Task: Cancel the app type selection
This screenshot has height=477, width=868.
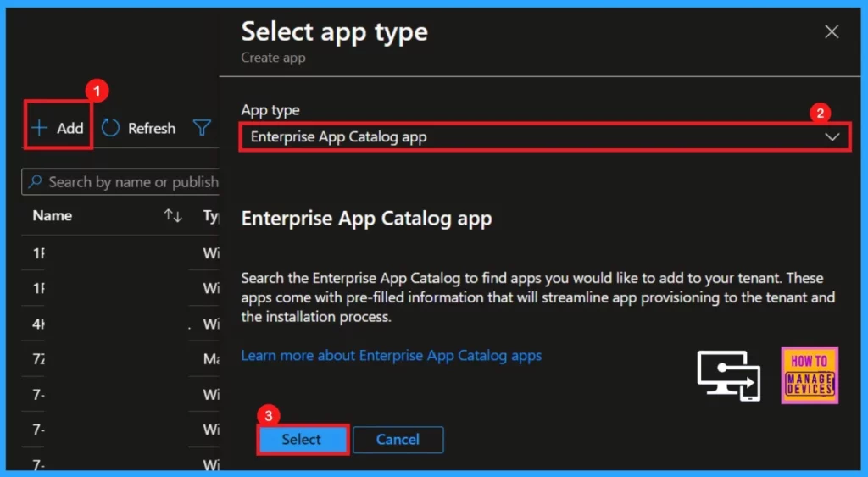Action: click(398, 440)
